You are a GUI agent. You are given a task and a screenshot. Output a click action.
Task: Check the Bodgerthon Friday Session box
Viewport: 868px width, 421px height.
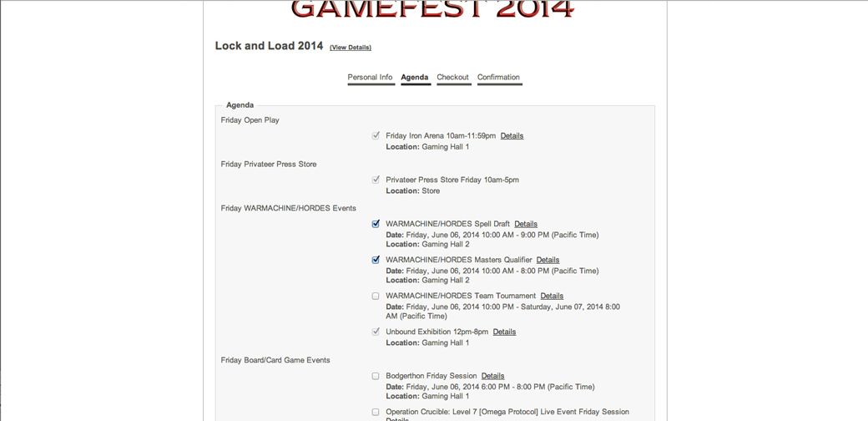coord(376,376)
